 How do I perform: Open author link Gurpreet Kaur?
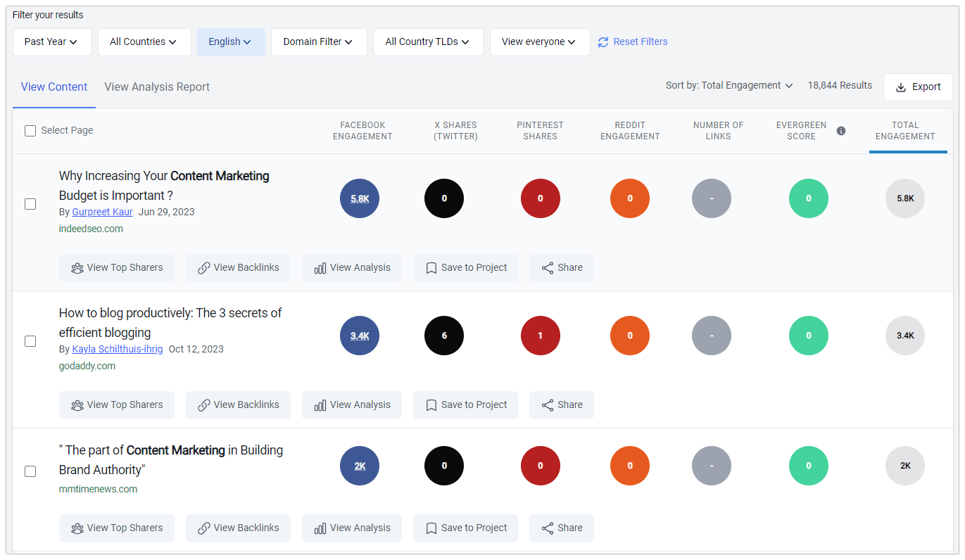pos(102,212)
